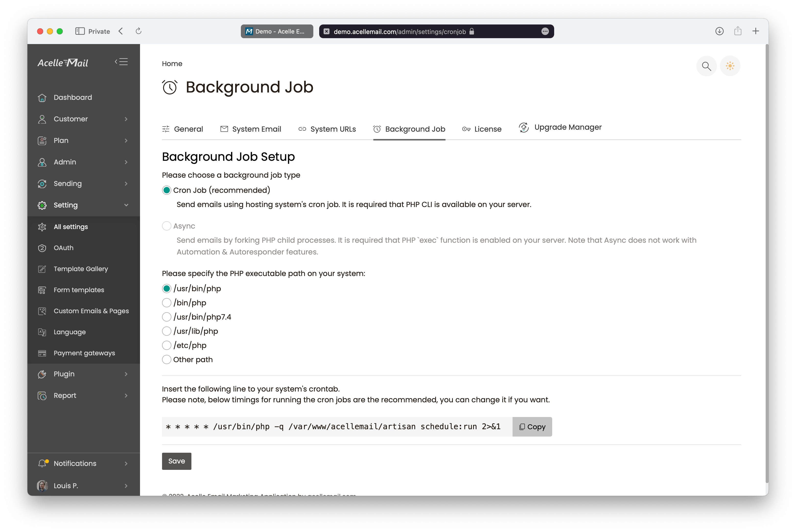Image resolution: width=796 pixels, height=532 pixels.
Task: Select the Cron Job radio button
Action: 166,190
